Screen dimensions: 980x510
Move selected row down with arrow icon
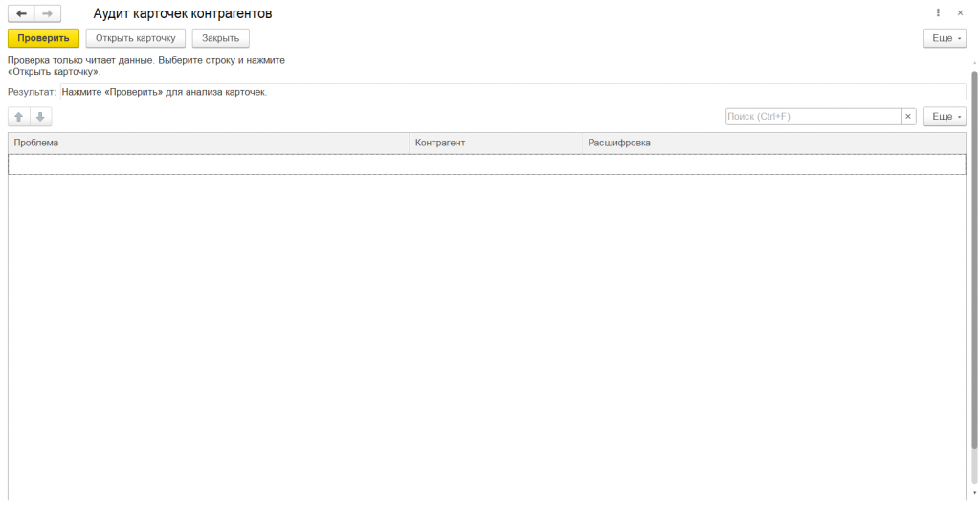pyautogui.click(x=40, y=116)
